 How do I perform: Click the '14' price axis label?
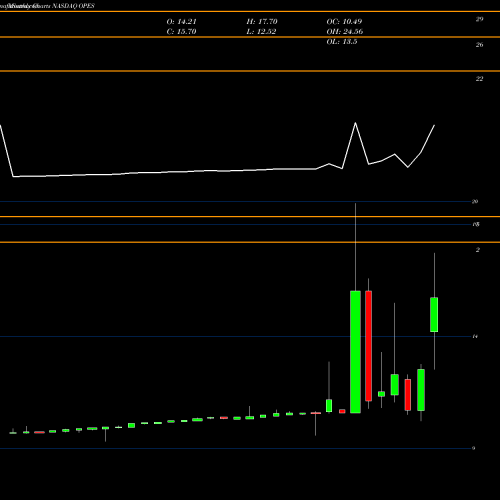[x=475, y=336]
